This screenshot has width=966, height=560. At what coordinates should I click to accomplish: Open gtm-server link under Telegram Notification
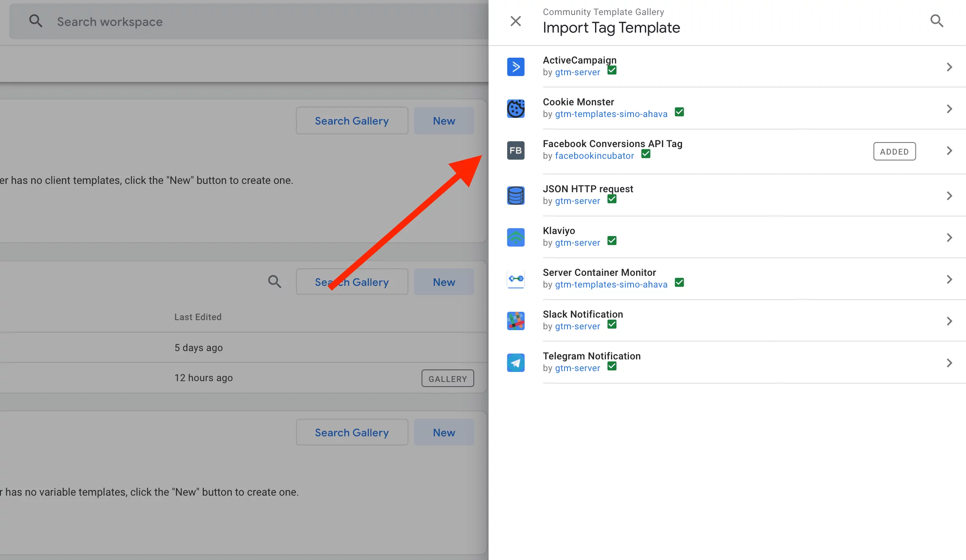577,368
